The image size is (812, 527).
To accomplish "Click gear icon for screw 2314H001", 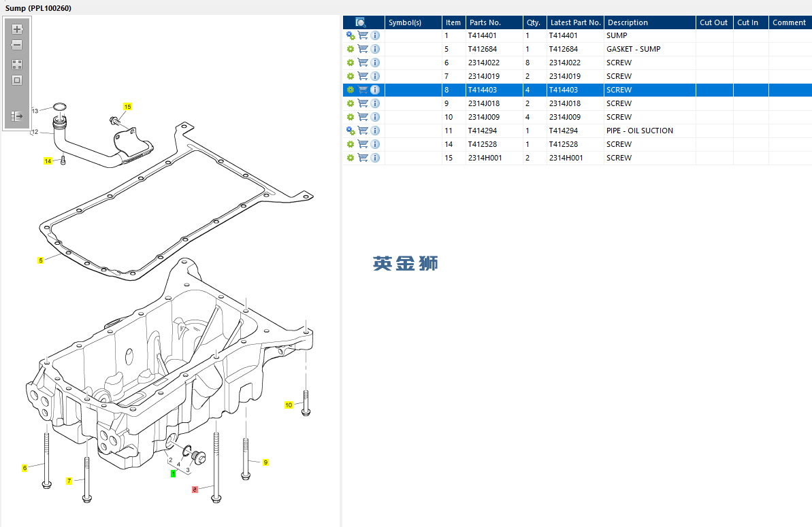I will click(x=351, y=158).
